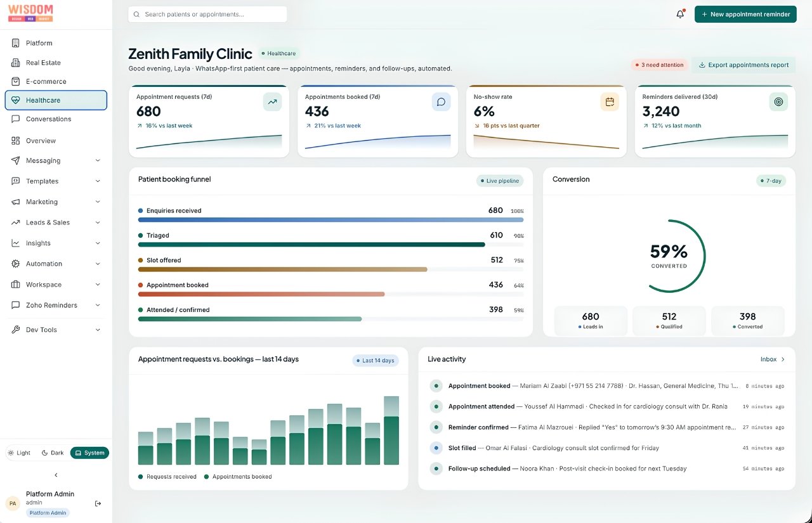Viewport: 812px width, 523px height.
Task: Click the log out icon beside Platform Admin
Action: [98, 503]
